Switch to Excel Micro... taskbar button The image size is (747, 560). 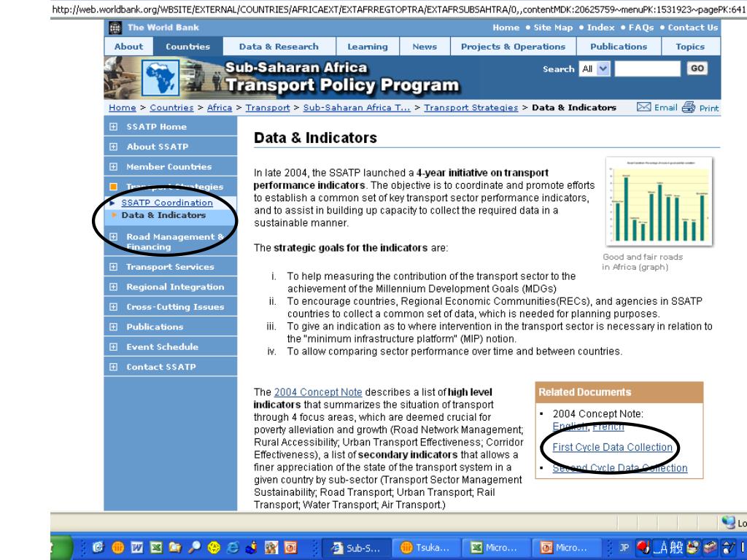tap(495, 548)
